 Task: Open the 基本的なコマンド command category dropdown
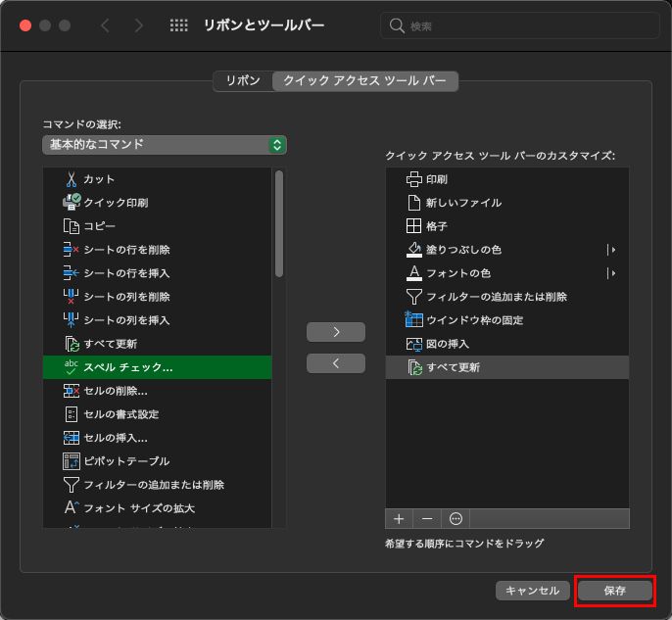[x=165, y=145]
